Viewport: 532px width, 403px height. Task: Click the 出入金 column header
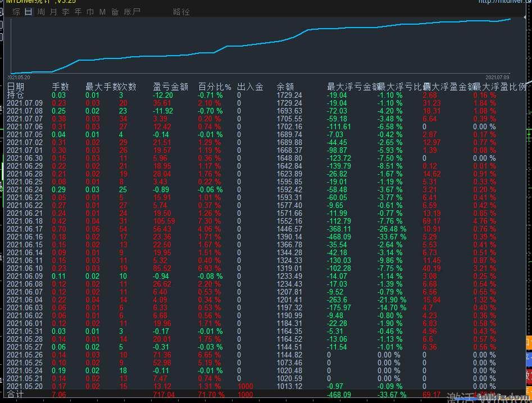click(x=250, y=87)
